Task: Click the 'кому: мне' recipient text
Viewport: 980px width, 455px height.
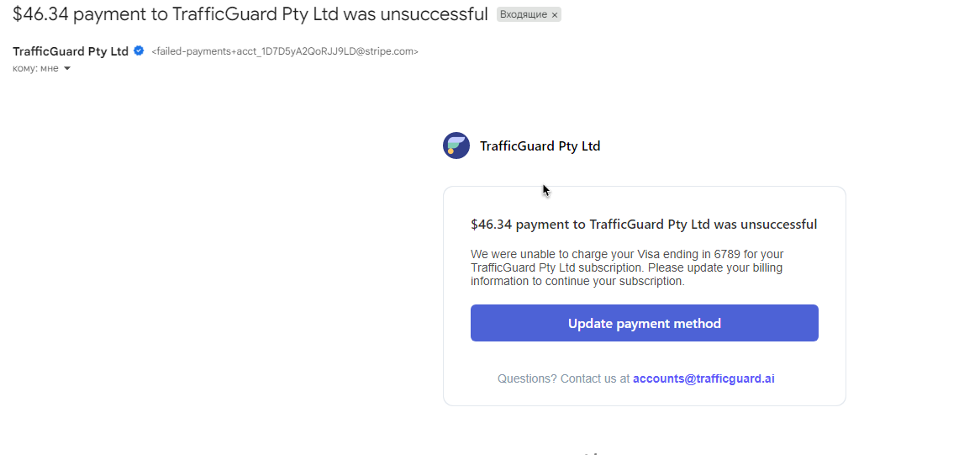Action: [x=35, y=69]
